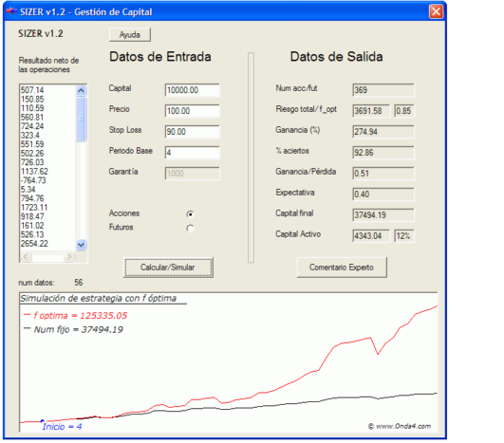Viewport: 504px width, 443px height.
Task: Select list value -764.73
Action: coord(33,180)
